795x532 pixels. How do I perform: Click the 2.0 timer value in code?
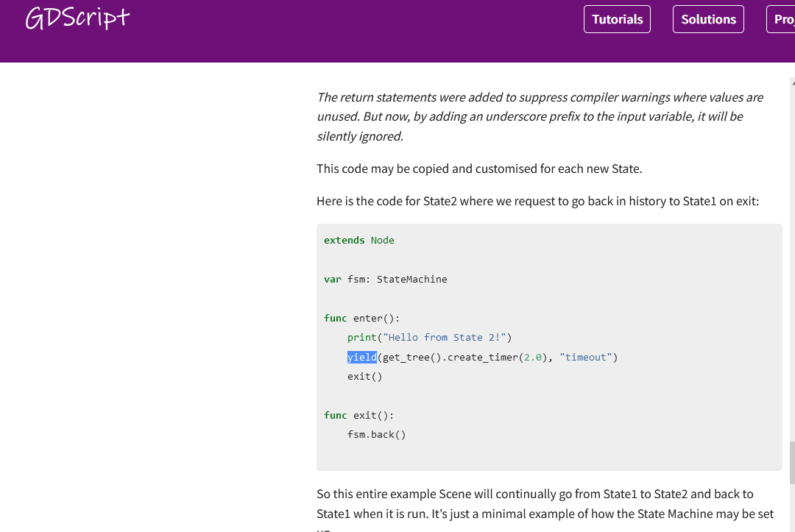click(x=532, y=357)
